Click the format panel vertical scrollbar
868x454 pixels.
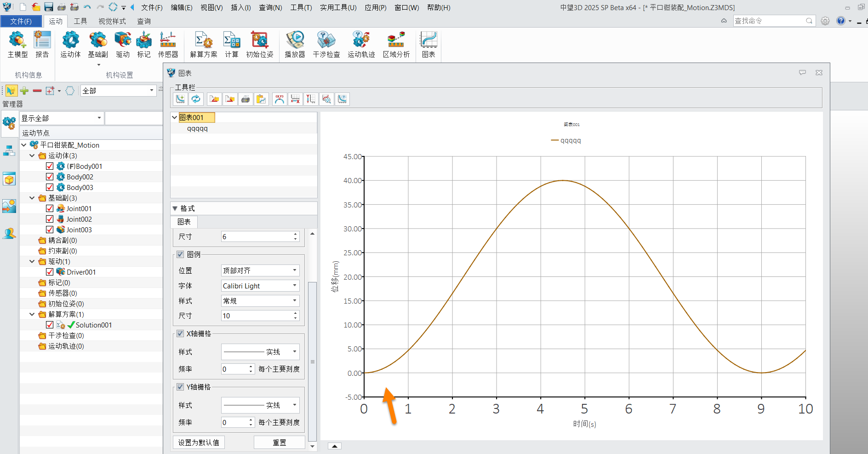click(x=312, y=361)
